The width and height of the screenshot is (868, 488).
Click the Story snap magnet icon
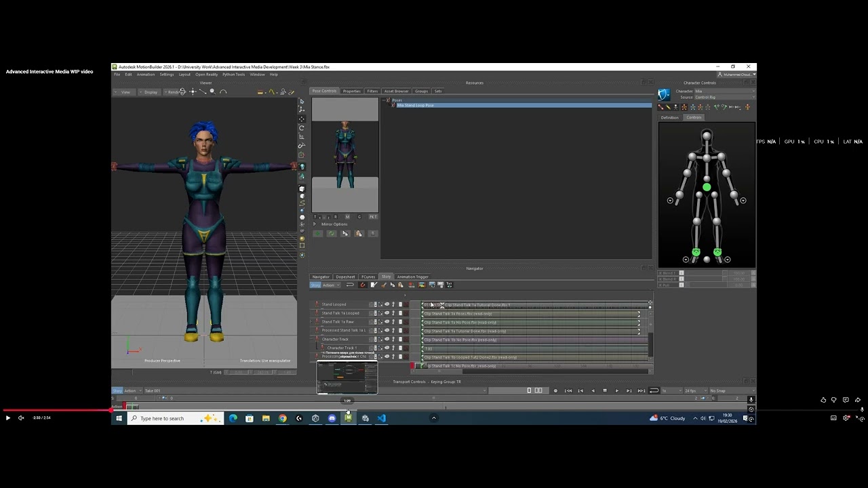(363, 285)
